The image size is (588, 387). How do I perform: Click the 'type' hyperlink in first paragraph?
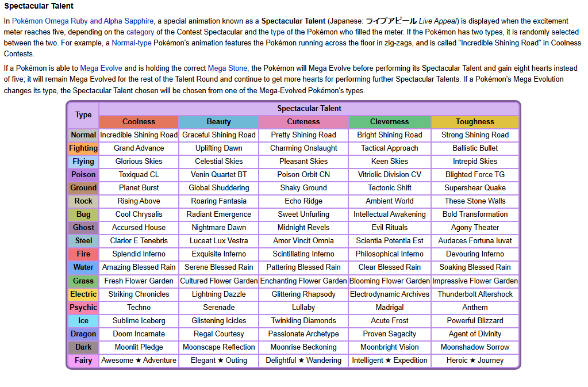[x=278, y=32]
